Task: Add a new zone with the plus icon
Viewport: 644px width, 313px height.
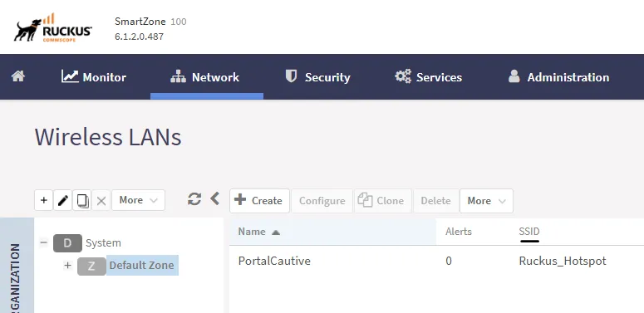Action: (43, 200)
